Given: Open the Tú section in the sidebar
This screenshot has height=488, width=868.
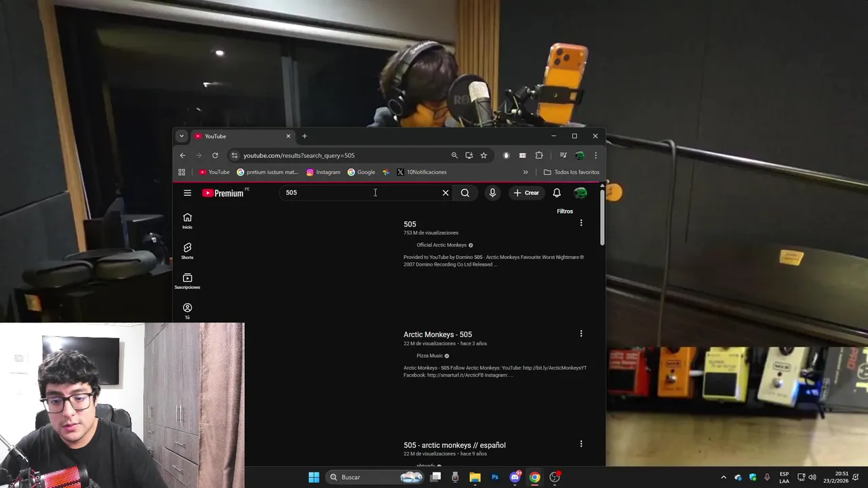Looking at the screenshot, I should (187, 311).
